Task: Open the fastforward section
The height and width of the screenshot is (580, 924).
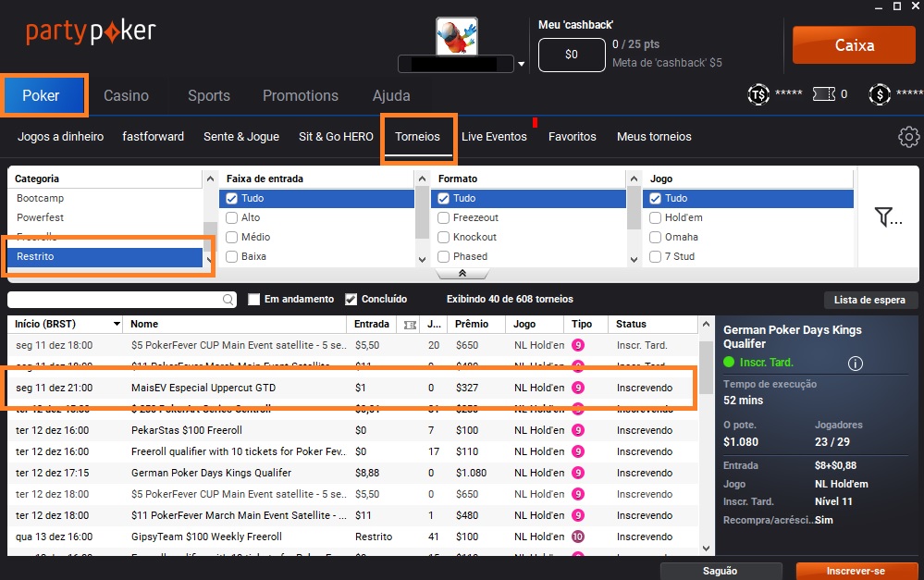Action: pos(154,137)
